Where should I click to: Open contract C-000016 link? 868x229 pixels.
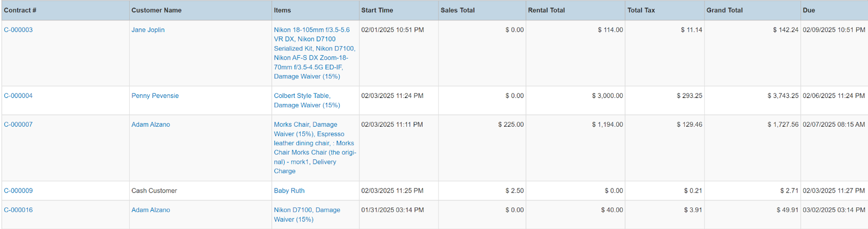18,210
